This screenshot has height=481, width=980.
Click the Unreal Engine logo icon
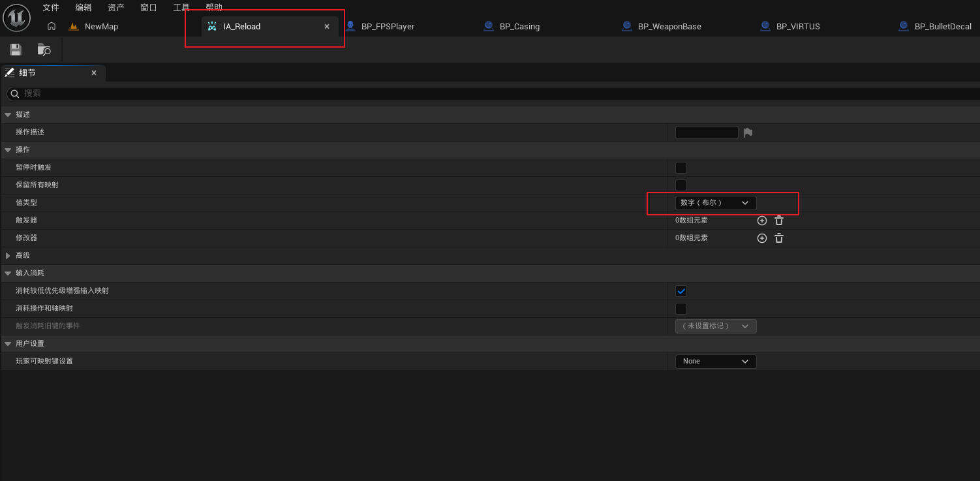point(17,16)
